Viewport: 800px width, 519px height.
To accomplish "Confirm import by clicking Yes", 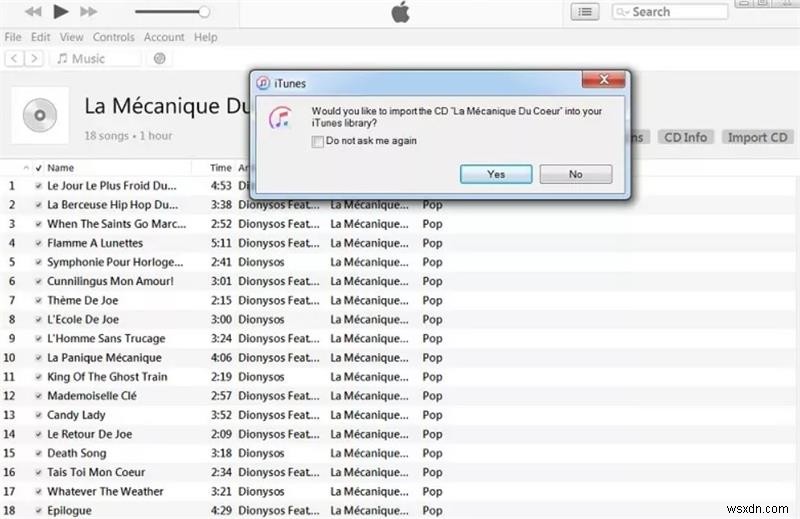I will (496, 174).
